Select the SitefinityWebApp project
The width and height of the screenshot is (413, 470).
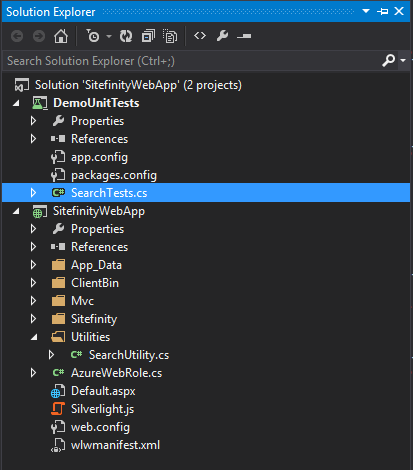[99, 211]
